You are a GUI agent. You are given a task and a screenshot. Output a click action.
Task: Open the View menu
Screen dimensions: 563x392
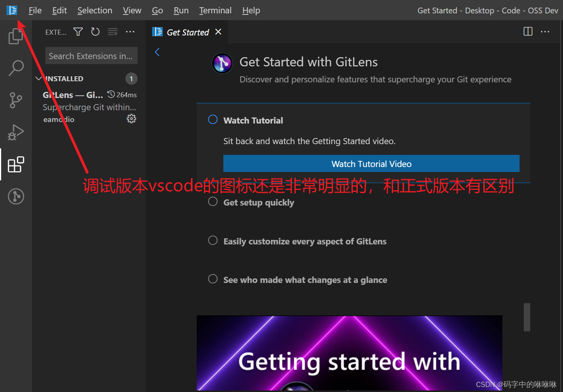pyautogui.click(x=132, y=10)
